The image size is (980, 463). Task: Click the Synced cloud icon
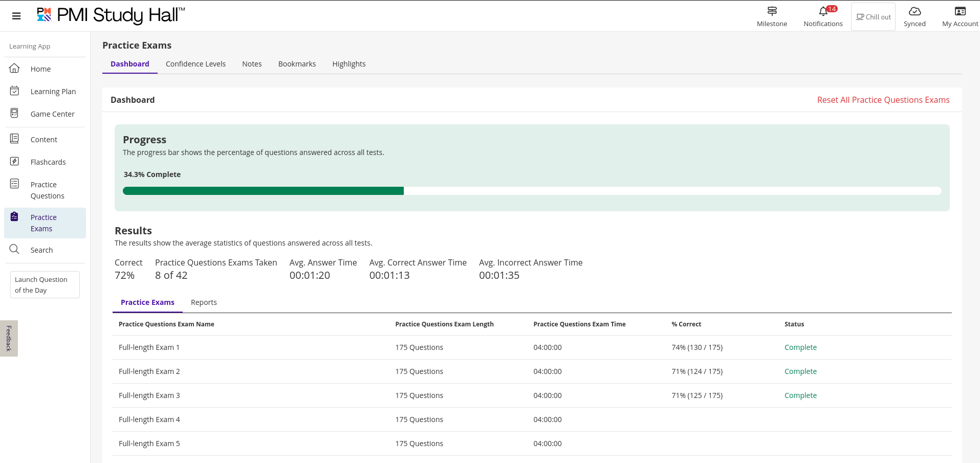(914, 11)
